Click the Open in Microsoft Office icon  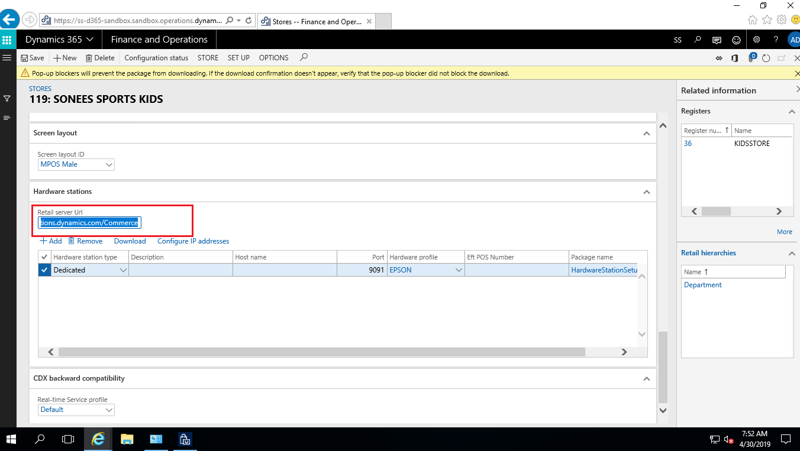pyautogui.click(x=735, y=58)
